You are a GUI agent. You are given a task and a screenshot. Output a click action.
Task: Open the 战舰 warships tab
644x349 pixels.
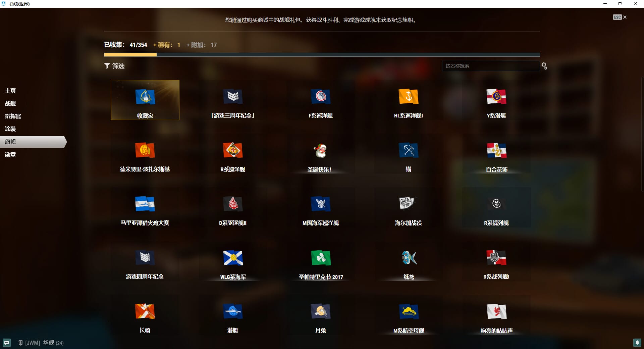coord(10,103)
